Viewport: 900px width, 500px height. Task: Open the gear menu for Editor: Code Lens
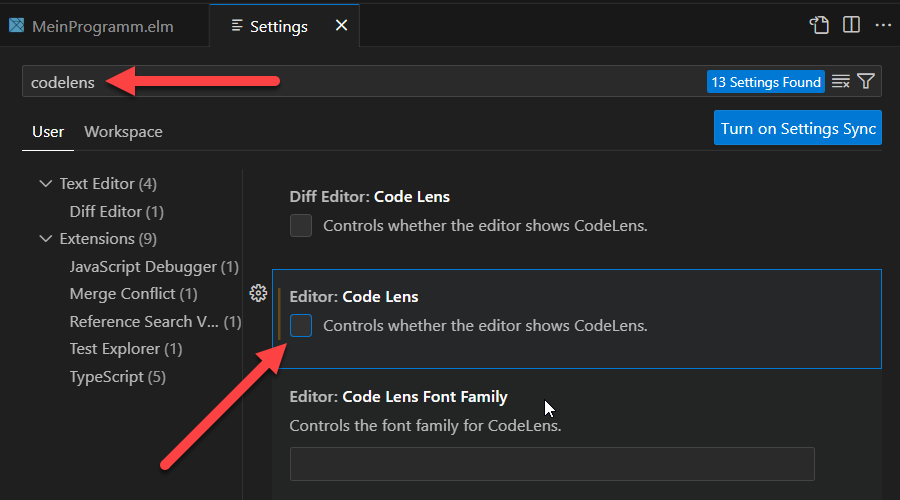[x=258, y=293]
